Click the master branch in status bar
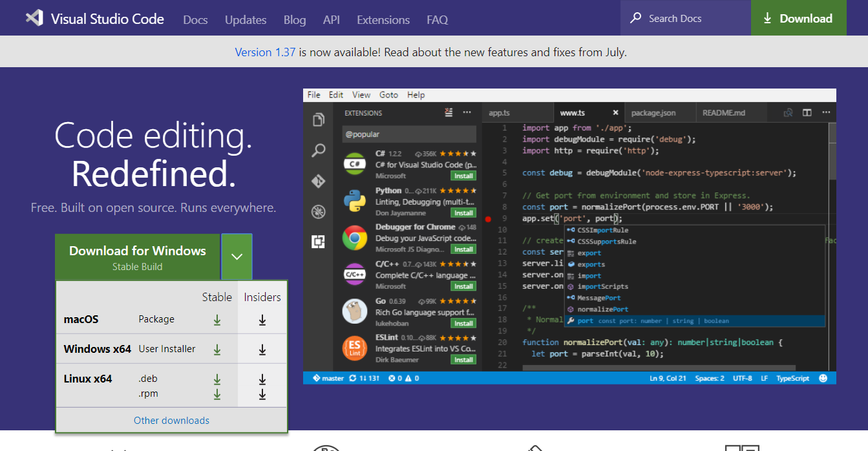 [x=328, y=378]
